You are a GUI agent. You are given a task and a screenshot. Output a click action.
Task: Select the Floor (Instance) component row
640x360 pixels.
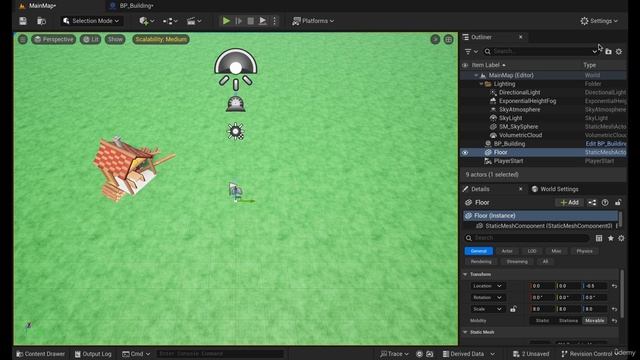[x=540, y=216]
